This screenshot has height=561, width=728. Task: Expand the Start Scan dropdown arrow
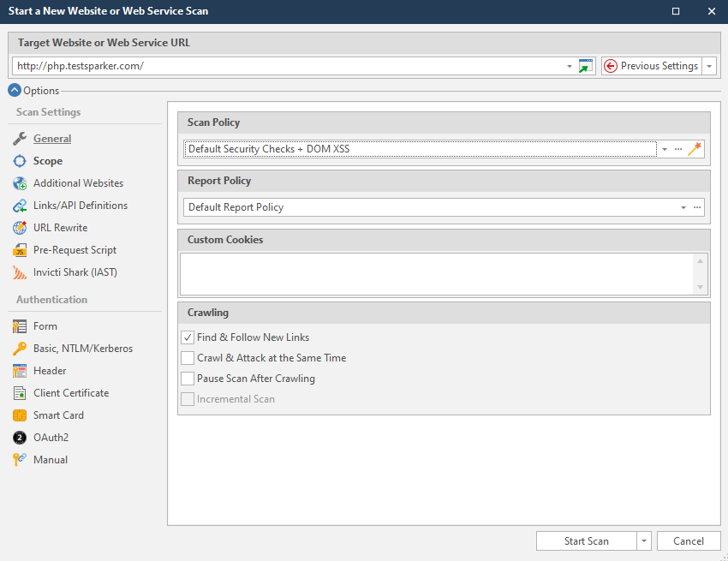(643, 540)
